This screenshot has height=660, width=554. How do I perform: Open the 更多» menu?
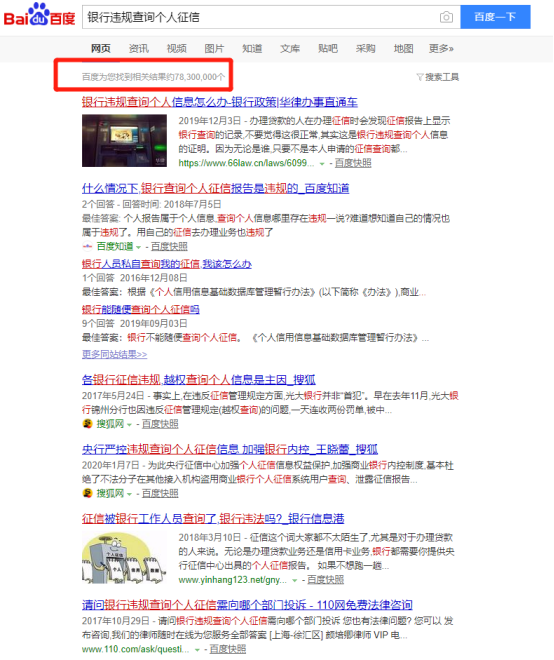tap(441, 49)
